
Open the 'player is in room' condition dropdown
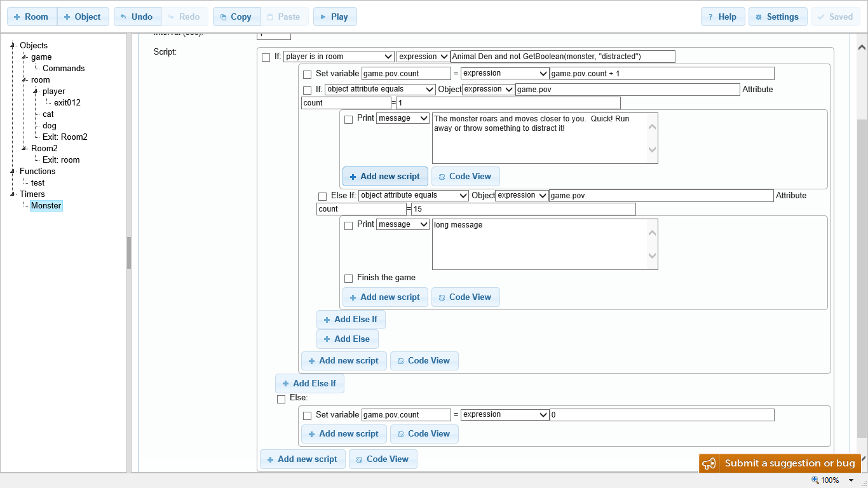[339, 57]
